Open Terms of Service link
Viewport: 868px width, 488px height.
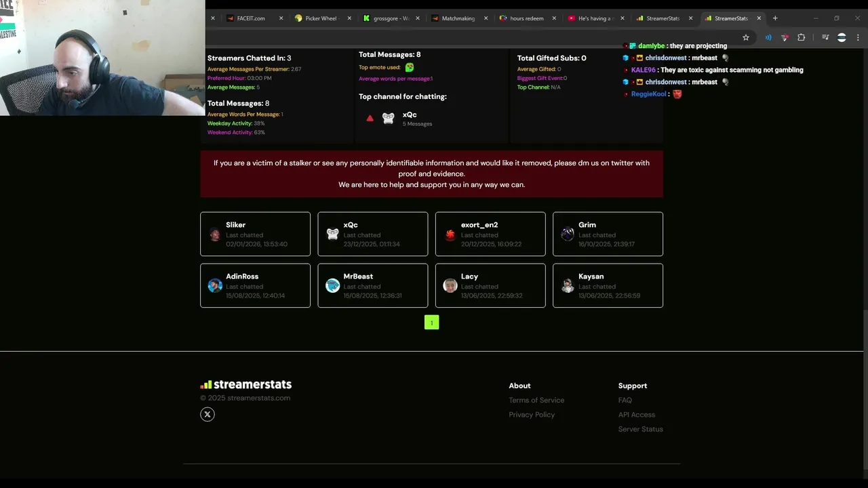536,400
